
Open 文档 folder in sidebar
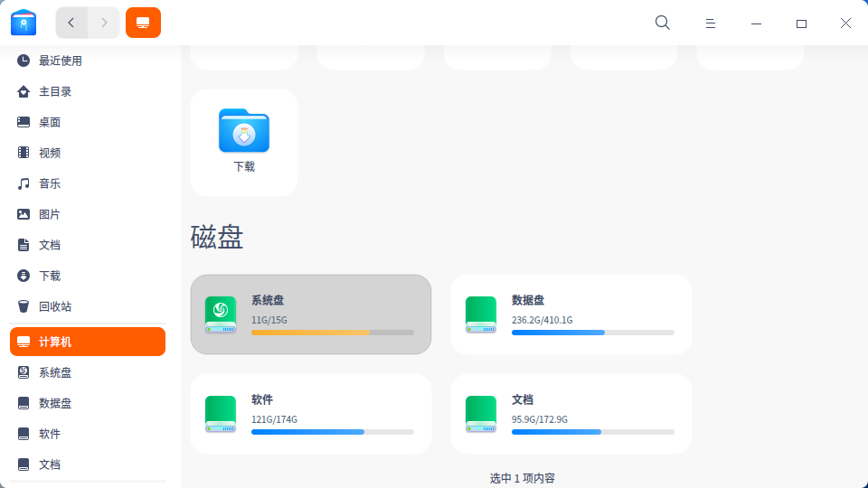click(x=88, y=245)
